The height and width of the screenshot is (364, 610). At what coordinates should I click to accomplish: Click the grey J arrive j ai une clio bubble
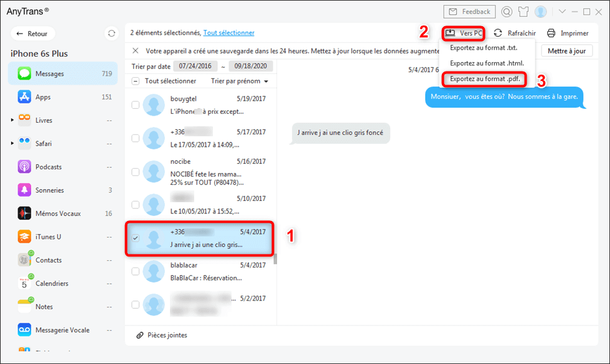pyautogui.click(x=340, y=133)
